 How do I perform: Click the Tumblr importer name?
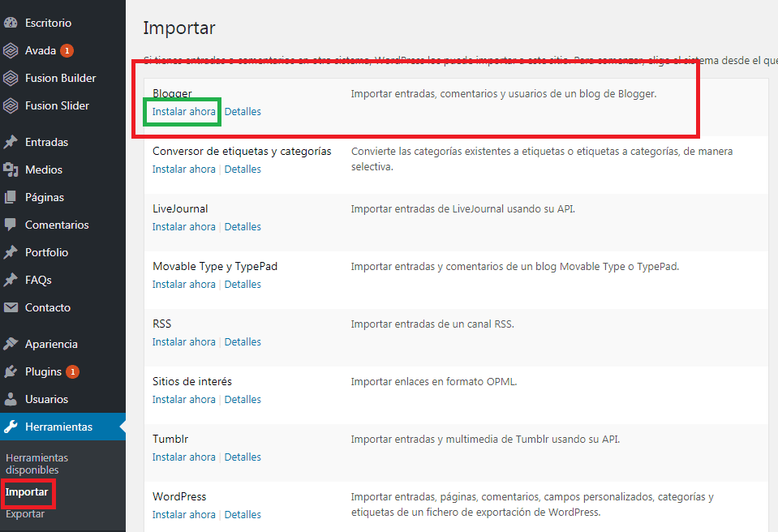coord(170,439)
